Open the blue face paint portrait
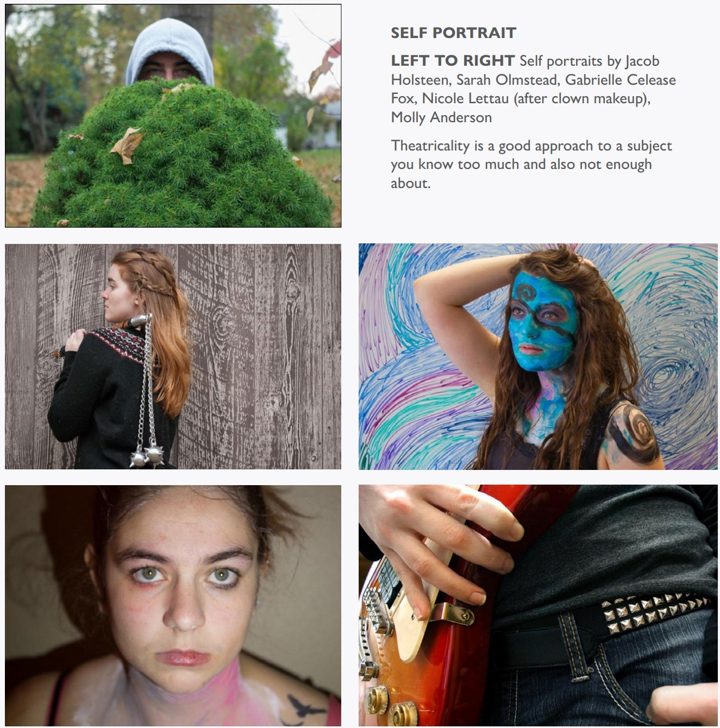Viewport: 720px width, 728px height. coord(538,356)
